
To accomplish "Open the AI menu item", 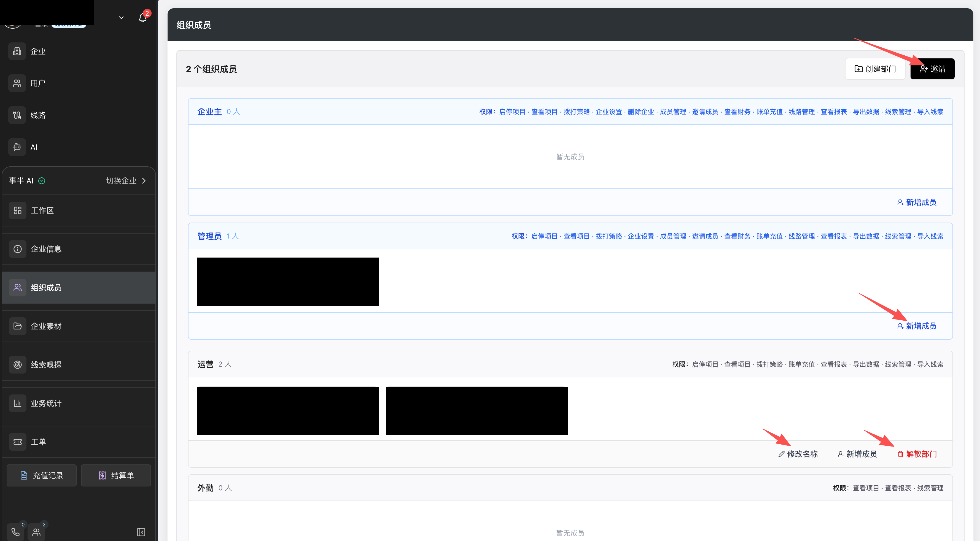I will tap(79, 147).
